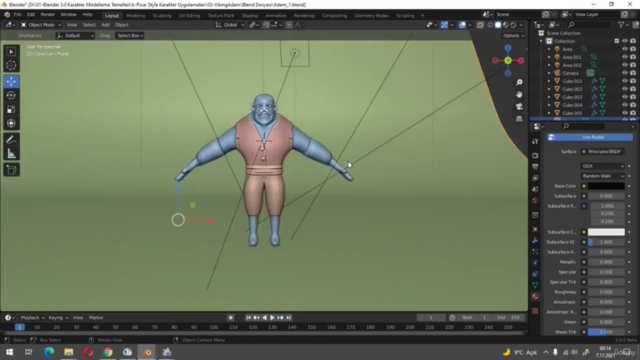Collapse the Collection tree expander
This screenshot has height=360, width=640.
click(x=541, y=41)
